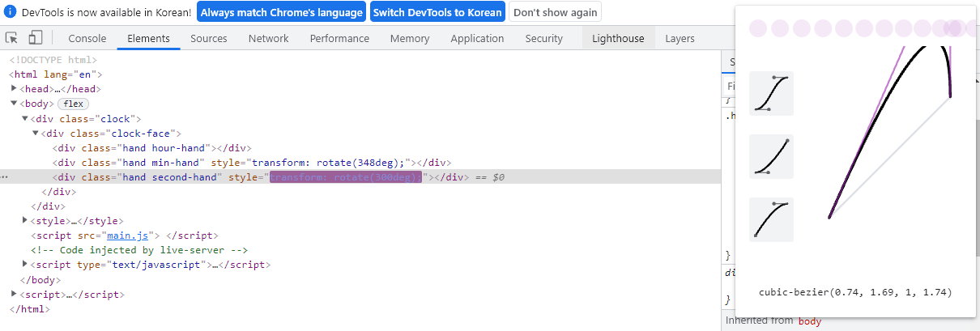This screenshot has width=980, height=331.
Task: Expand the head element node
Action: tap(14, 89)
